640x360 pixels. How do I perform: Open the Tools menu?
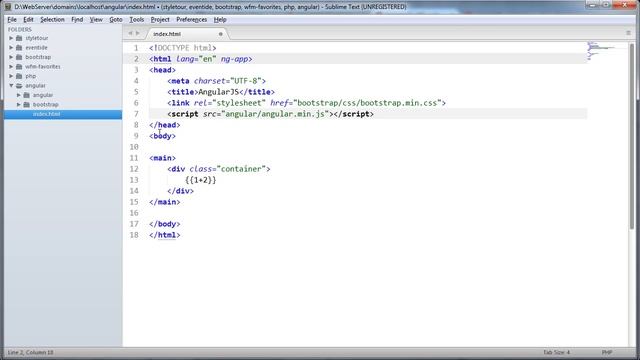[x=136, y=20]
